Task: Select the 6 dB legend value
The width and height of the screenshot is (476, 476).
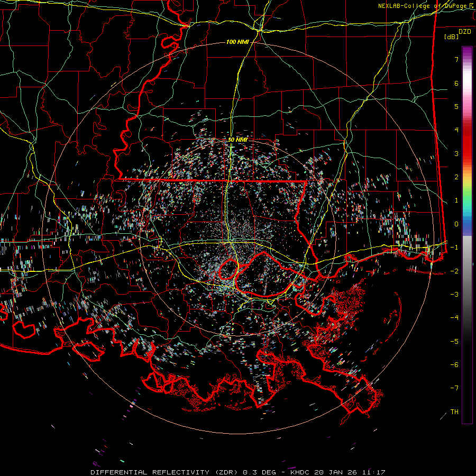Action: point(456,83)
